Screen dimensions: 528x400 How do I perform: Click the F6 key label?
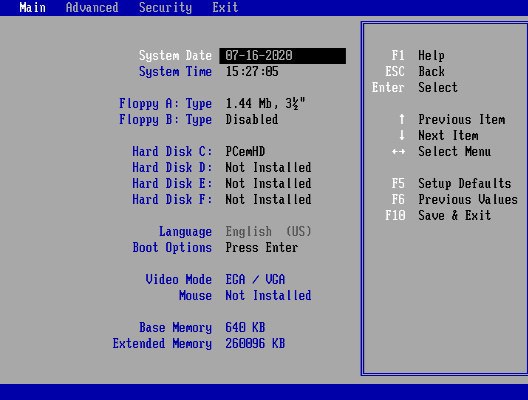click(x=398, y=199)
